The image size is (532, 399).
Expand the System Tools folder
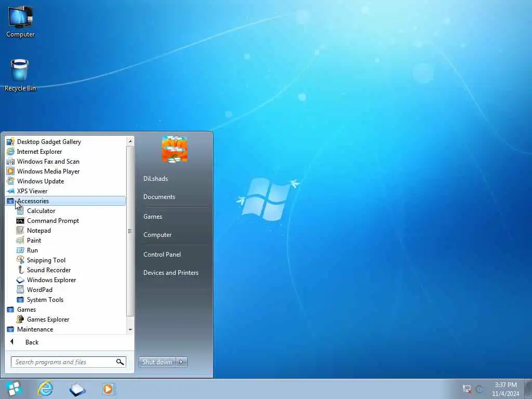click(x=66, y=300)
